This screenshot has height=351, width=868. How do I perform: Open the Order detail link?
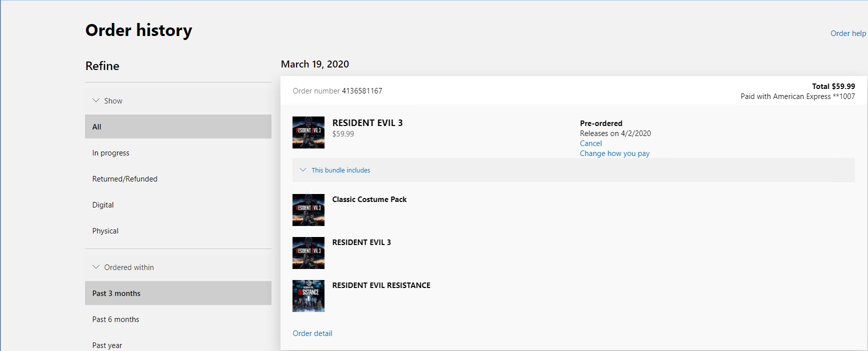click(x=312, y=333)
